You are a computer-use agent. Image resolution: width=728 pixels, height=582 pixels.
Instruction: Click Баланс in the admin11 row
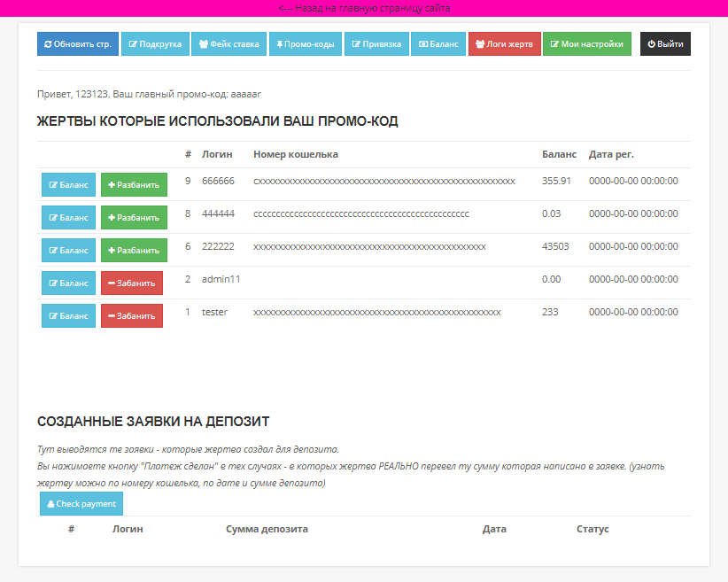tap(68, 283)
